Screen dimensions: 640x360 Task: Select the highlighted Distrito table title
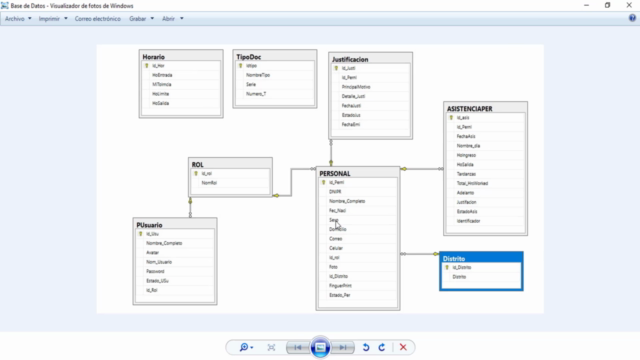454,259
